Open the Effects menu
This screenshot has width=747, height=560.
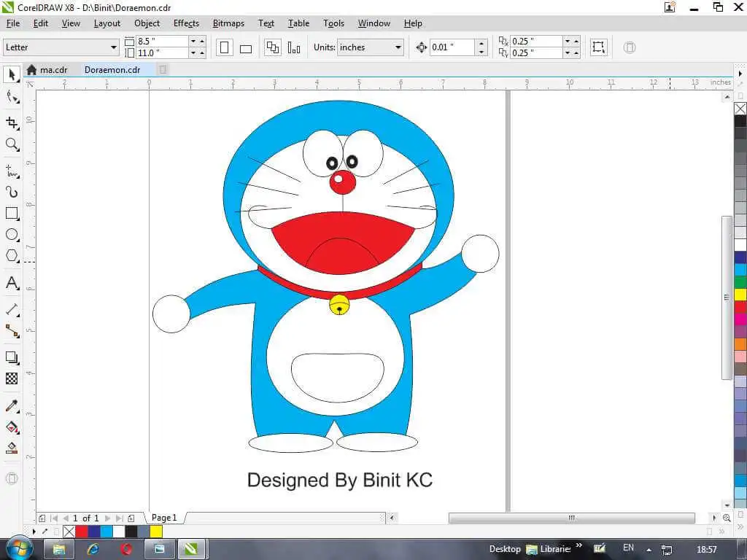tap(186, 23)
